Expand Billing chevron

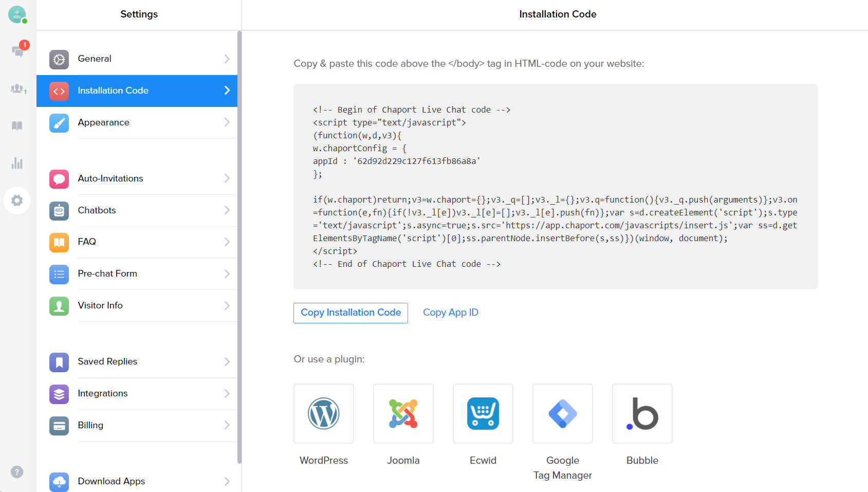pyautogui.click(x=227, y=425)
